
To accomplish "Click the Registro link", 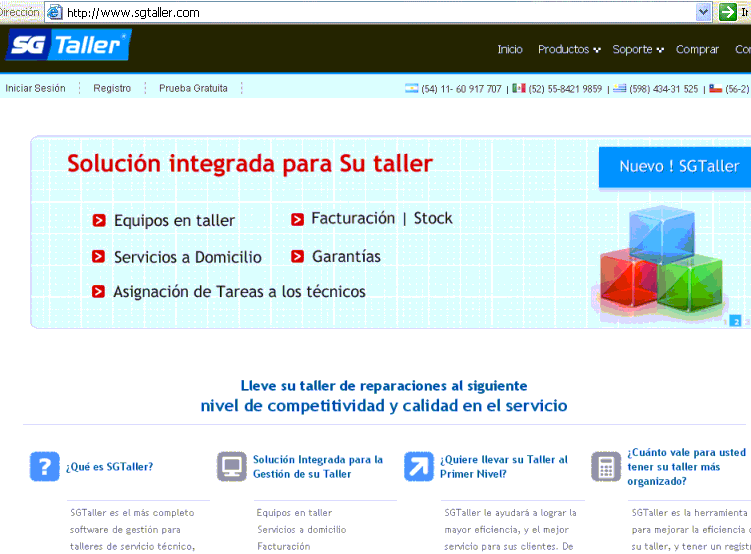I will coord(112,88).
